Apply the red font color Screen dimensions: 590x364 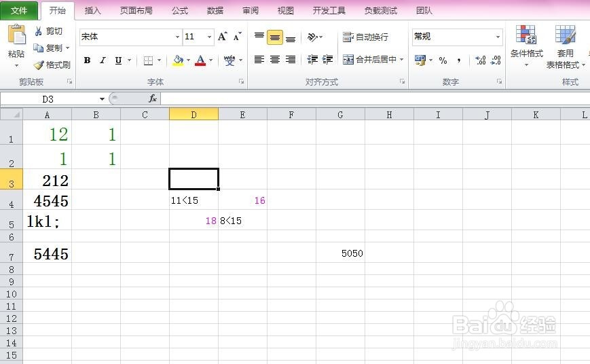pos(200,60)
